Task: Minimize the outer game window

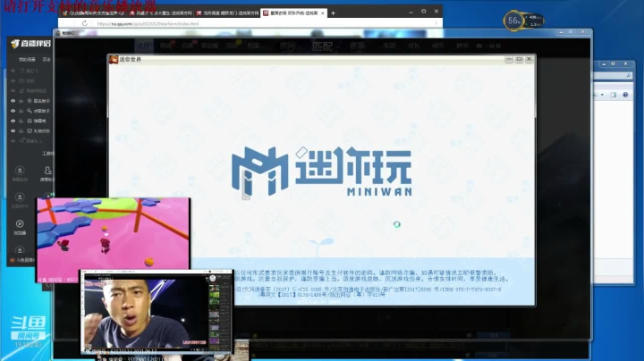Action: click(561, 32)
